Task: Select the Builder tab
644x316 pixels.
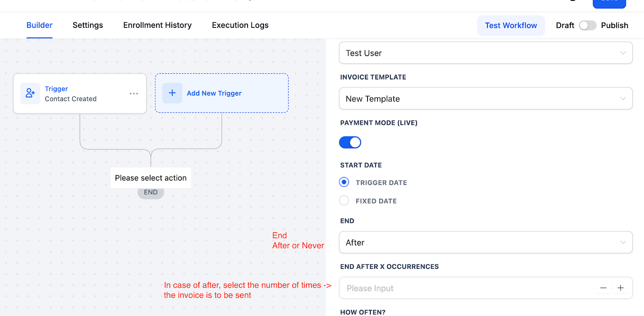Action: (x=39, y=25)
